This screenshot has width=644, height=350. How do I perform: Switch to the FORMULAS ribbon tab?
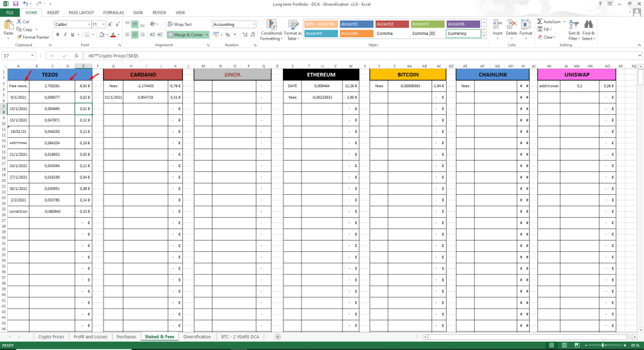pos(113,13)
